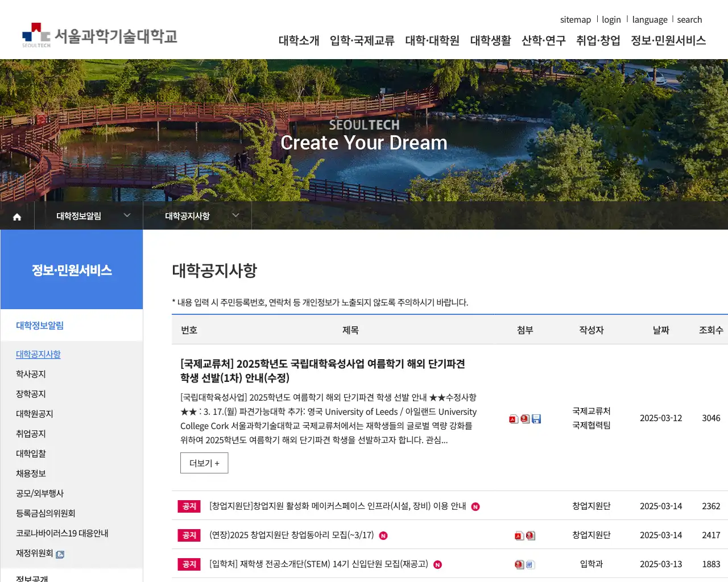Image resolution: width=728 pixels, height=582 pixels.
Task: Open the 국립대학육성사업 여름학기 해외 단기파견 notice title
Action: coord(322,371)
